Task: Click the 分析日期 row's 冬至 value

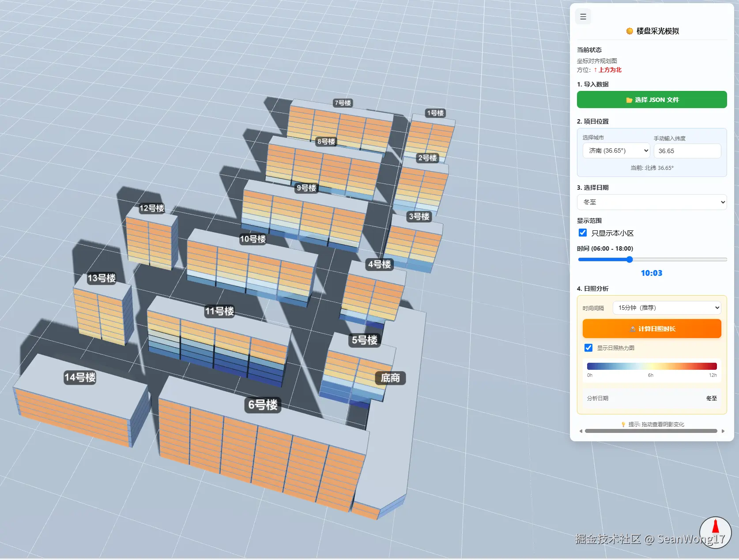Action: pyautogui.click(x=711, y=398)
